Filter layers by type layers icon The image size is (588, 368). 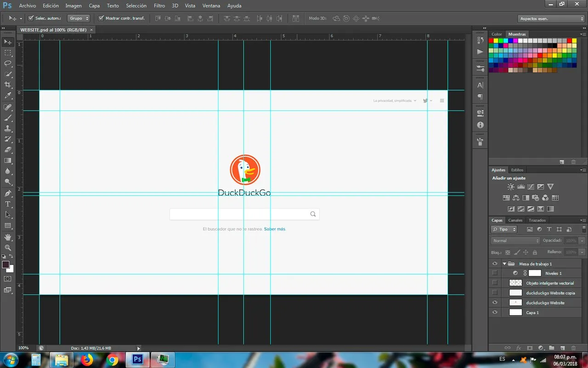point(549,229)
